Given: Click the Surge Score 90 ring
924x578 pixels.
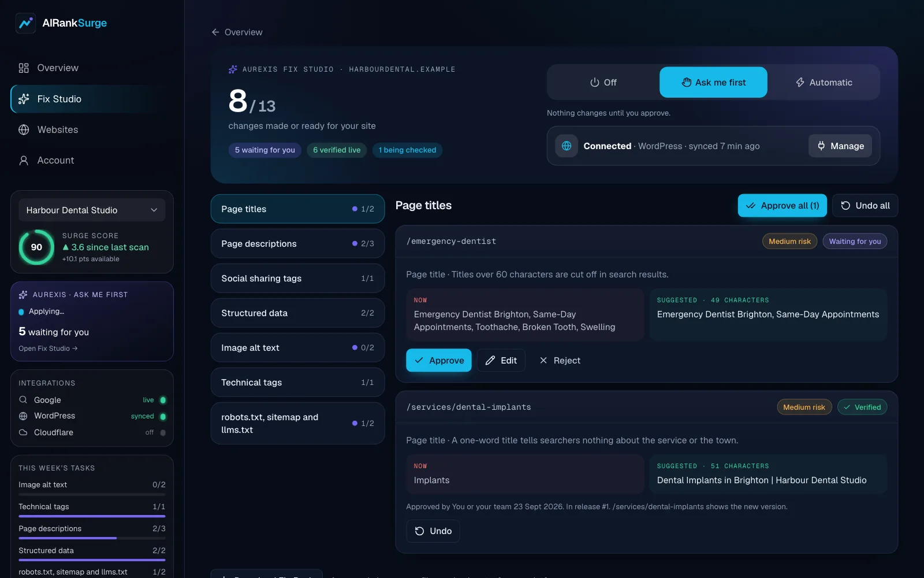Looking at the screenshot, I should [x=36, y=247].
